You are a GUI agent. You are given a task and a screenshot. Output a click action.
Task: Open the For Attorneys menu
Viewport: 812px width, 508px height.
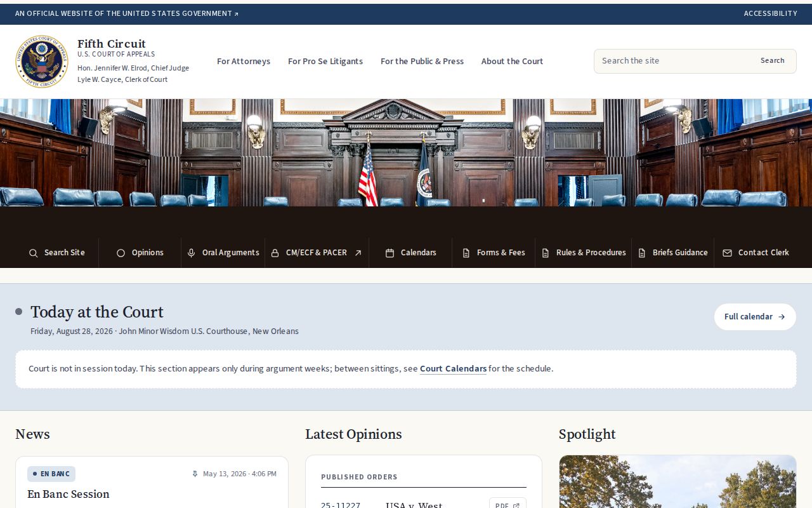[244, 62]
